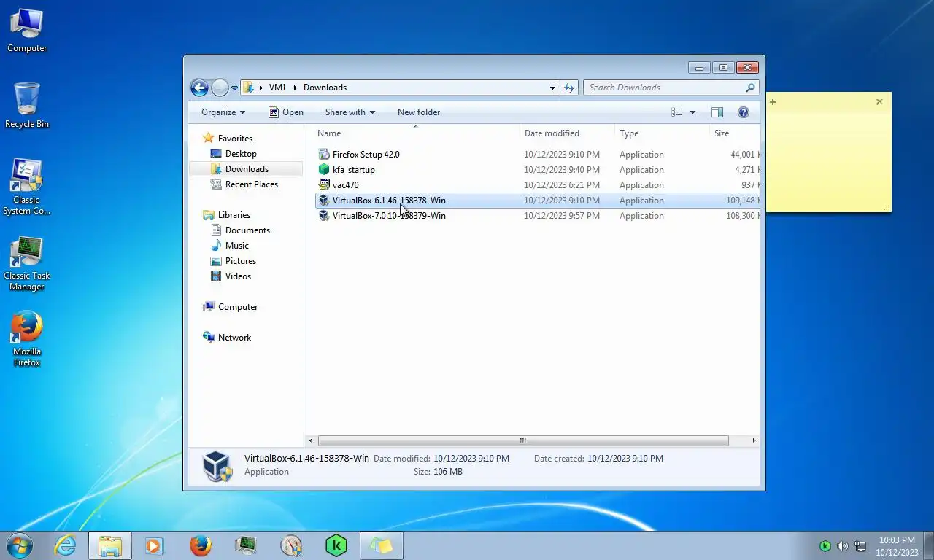Click the folder icon in address bar
The height and width of the screenshot is (560, 934).
(249, 87)
